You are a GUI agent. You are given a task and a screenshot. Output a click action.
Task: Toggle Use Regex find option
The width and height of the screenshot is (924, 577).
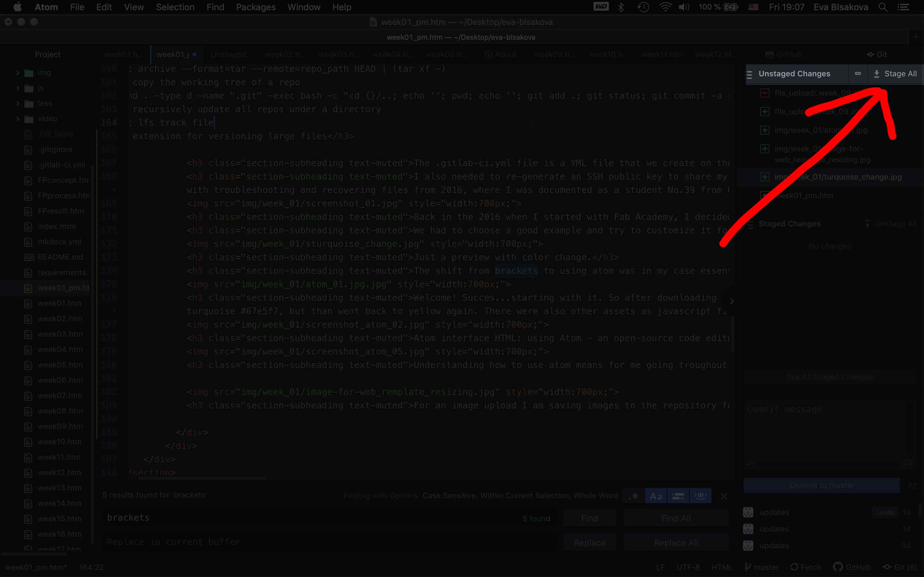pos(633,496)
